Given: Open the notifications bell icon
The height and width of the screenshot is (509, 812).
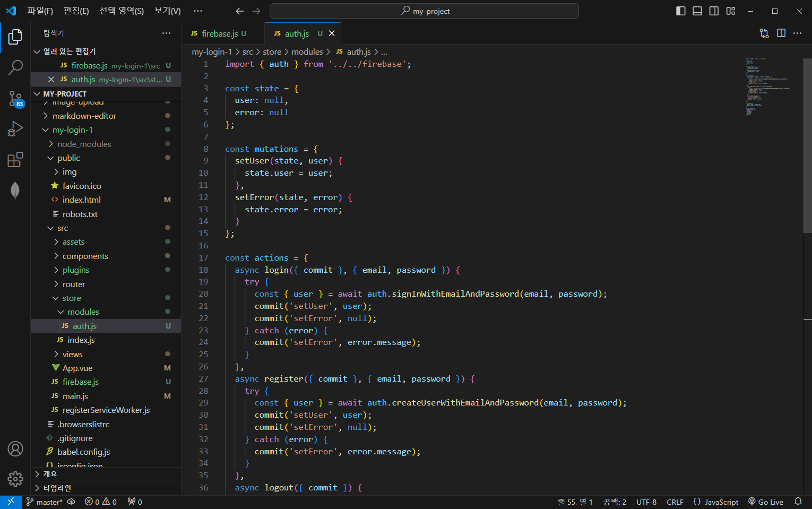Looking at the screenshot, I should coord(798,502).
